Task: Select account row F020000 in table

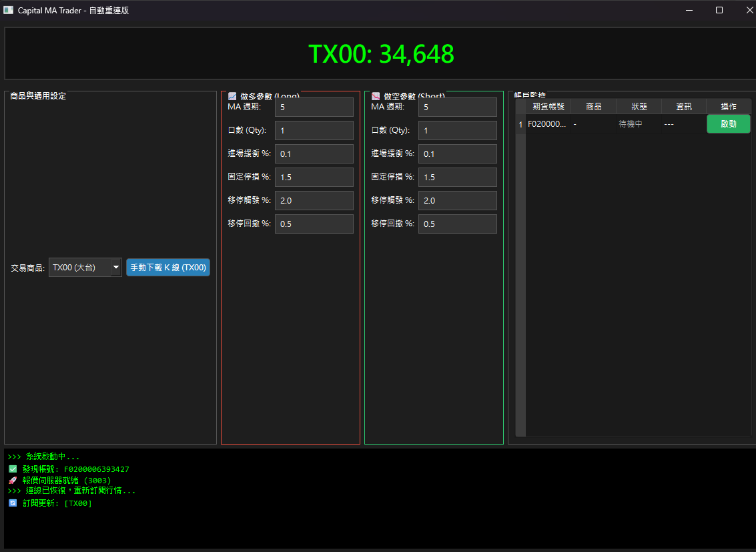Action: (x=546, y=124)
